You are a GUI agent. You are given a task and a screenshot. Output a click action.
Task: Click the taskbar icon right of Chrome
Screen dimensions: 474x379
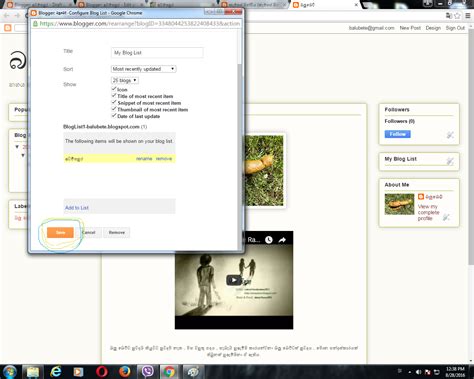[x=193, y=372]
